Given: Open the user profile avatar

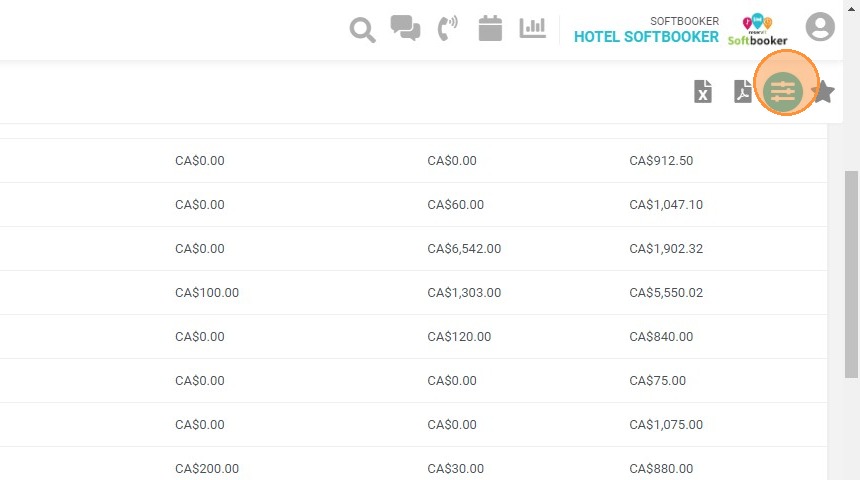Looking at the screenshot, I should pos(820,26).
